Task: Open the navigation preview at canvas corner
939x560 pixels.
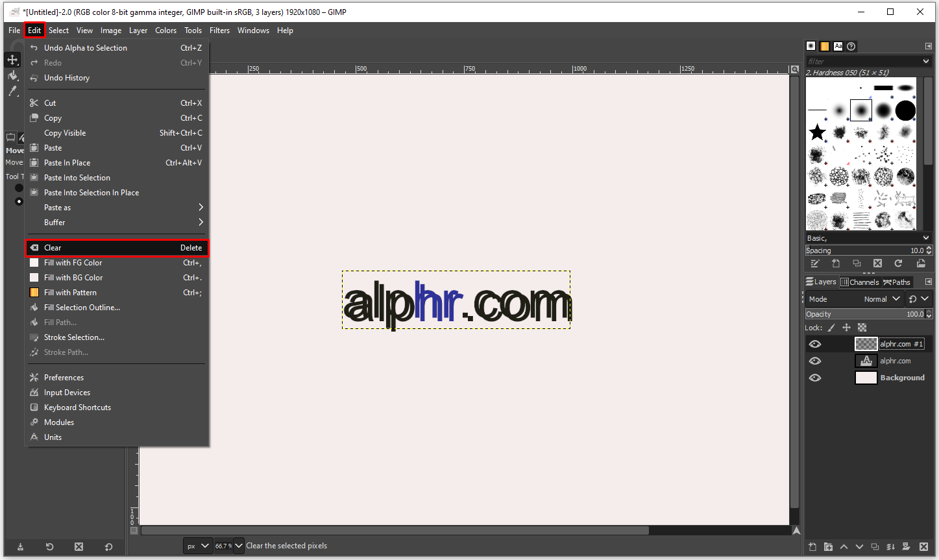Action: [x=796, y=531]
